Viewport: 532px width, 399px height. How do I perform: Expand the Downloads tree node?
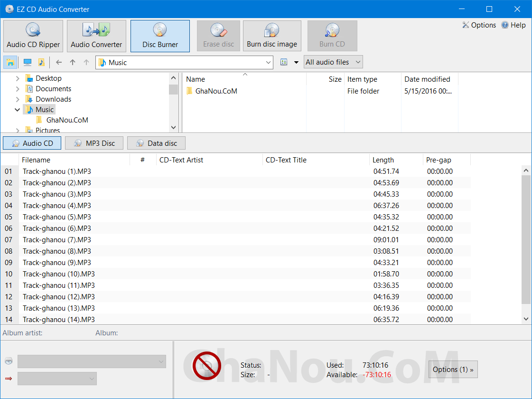pos(18,99)
